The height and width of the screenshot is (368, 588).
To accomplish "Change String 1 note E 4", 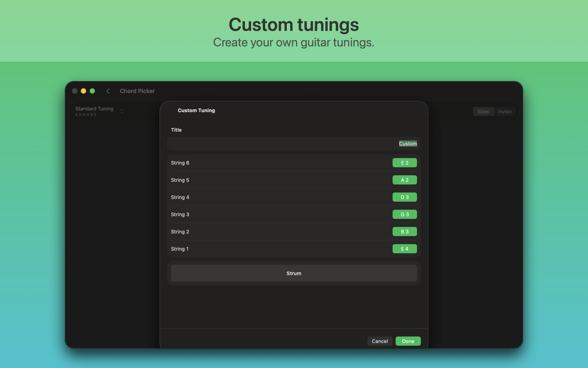I will tap(404, 249).
